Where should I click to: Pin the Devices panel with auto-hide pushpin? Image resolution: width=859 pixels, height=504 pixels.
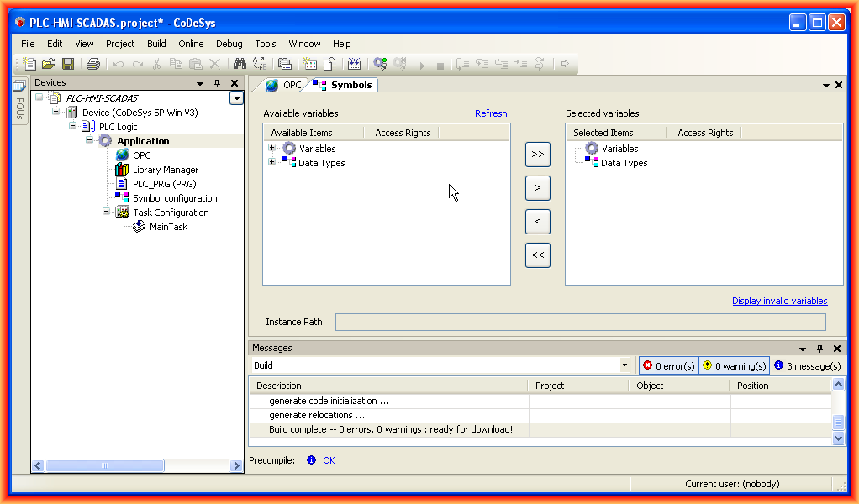(x=217, y=83)
